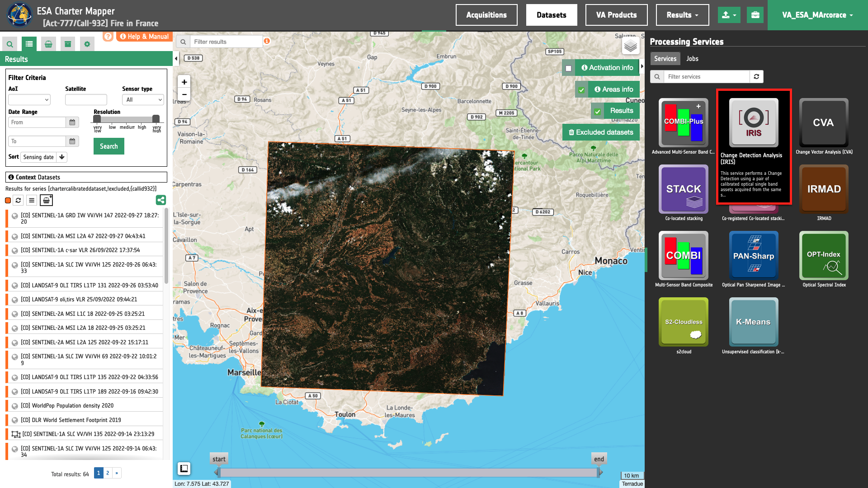Screen dimensions: 868x488
Task: Toggle sort direction arrow
Action: 62,157
